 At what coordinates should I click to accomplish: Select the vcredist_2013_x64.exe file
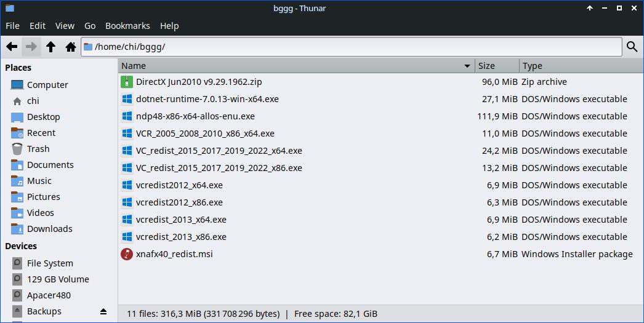181,220
